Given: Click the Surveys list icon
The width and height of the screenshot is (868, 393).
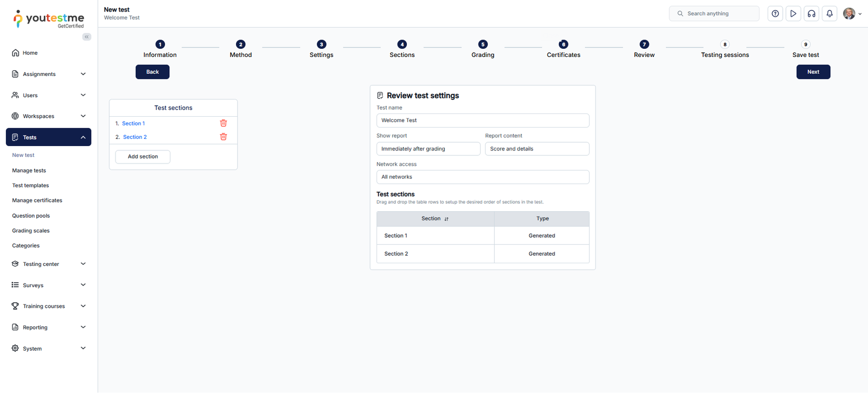Looking at the screenshot, I should [x=15, y=285].
